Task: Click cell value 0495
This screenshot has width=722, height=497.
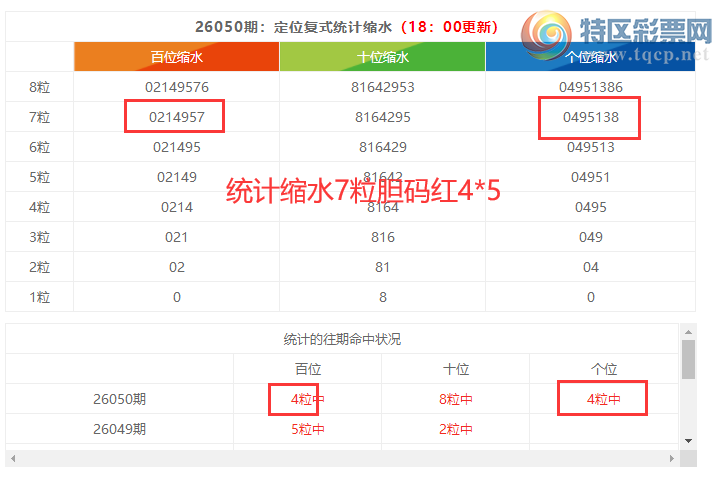Action: (x=591, y=207)
